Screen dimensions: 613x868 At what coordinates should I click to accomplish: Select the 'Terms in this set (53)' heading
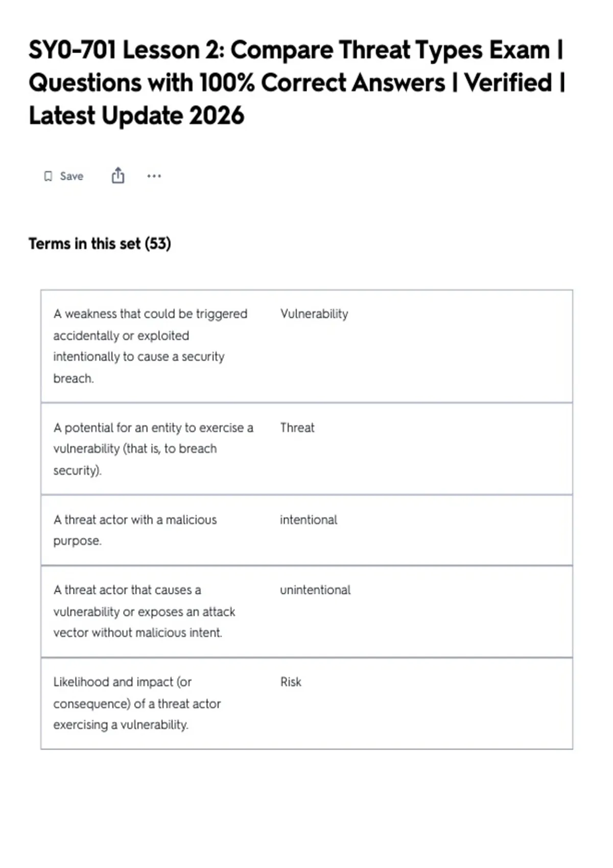[100, 244]
